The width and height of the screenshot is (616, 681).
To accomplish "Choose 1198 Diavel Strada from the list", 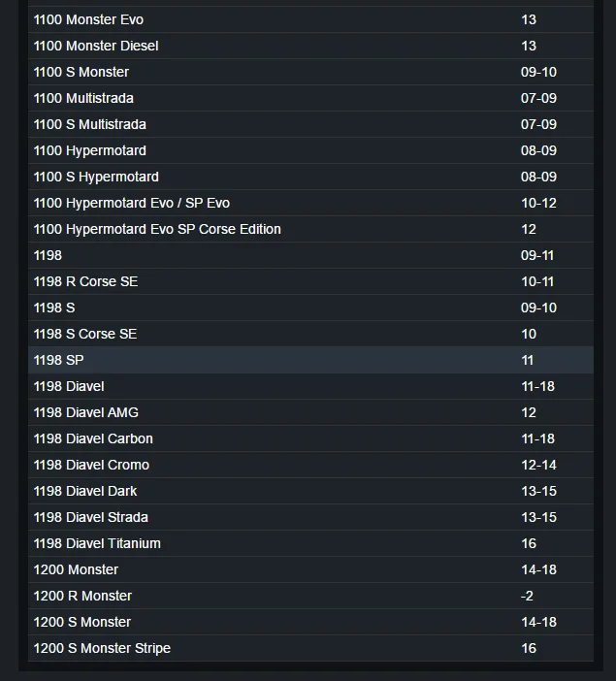I will click(91, 517).
